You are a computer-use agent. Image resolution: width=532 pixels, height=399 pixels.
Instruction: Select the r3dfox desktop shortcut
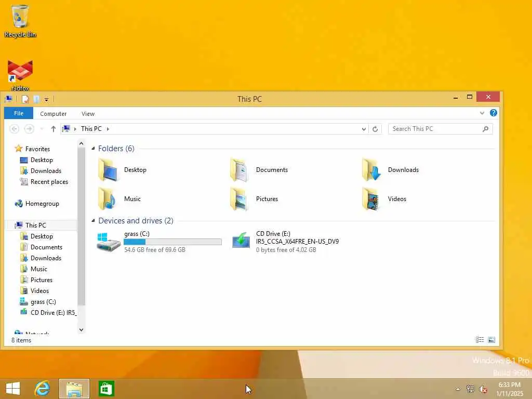click(x=20, y=75)
